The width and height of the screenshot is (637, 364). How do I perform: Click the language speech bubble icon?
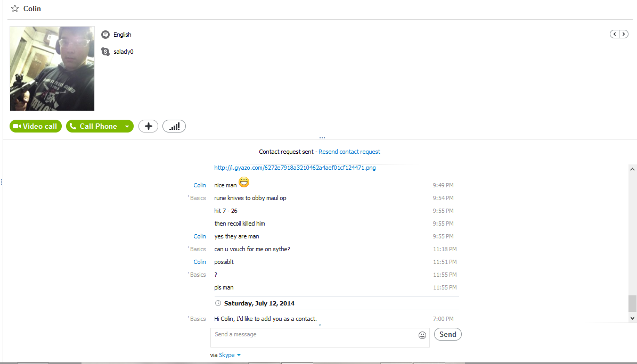pyautogui.click(x=105, y=35)
